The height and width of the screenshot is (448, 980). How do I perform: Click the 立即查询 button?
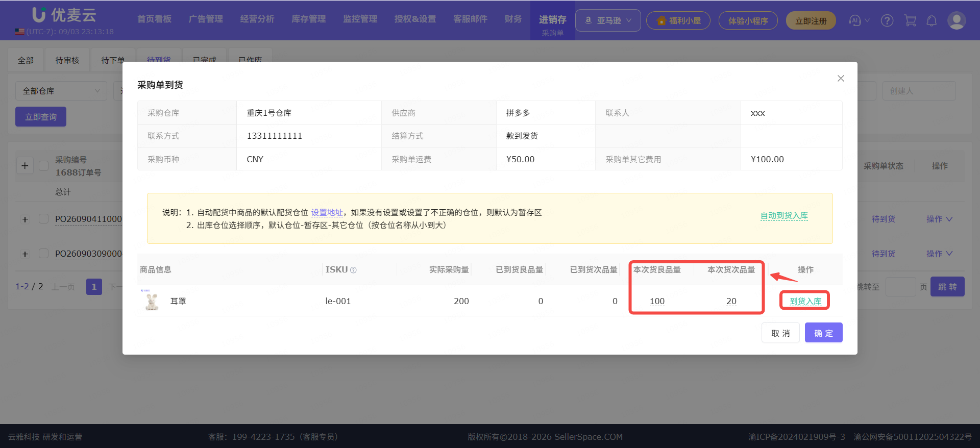pyautogui.click(x=41, y=117)
